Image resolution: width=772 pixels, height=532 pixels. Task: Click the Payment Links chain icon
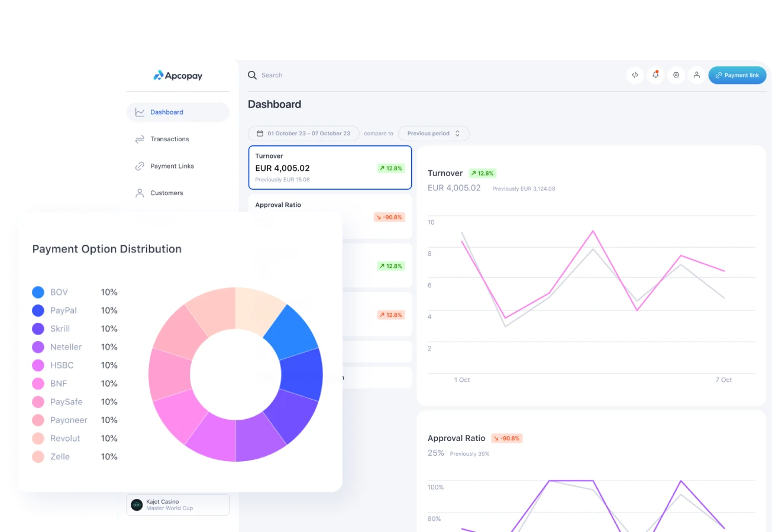tap(140, 166)
